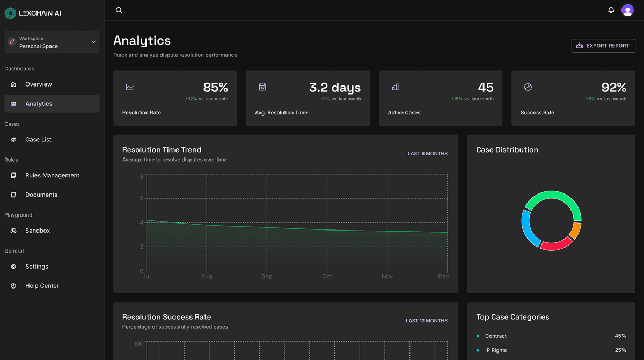
Task: Open the search magnifier icon
Action: coord(119,10)
